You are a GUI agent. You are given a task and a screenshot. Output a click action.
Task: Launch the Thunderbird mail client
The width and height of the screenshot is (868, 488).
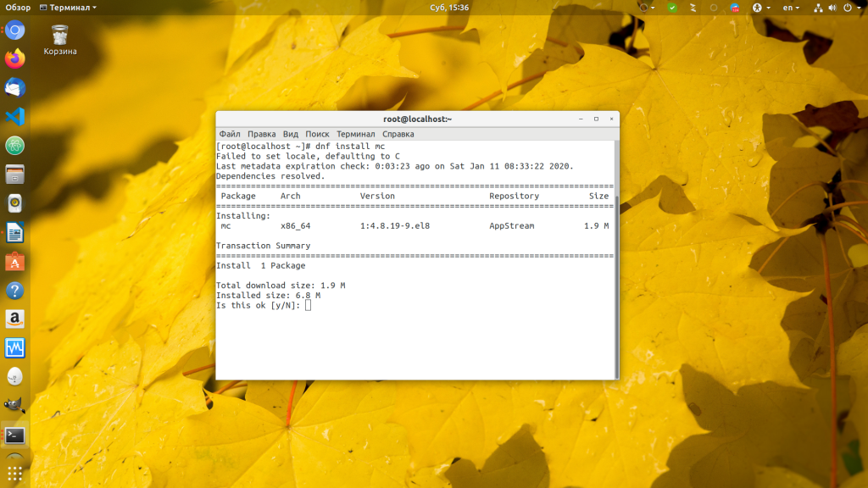[14, 88]
